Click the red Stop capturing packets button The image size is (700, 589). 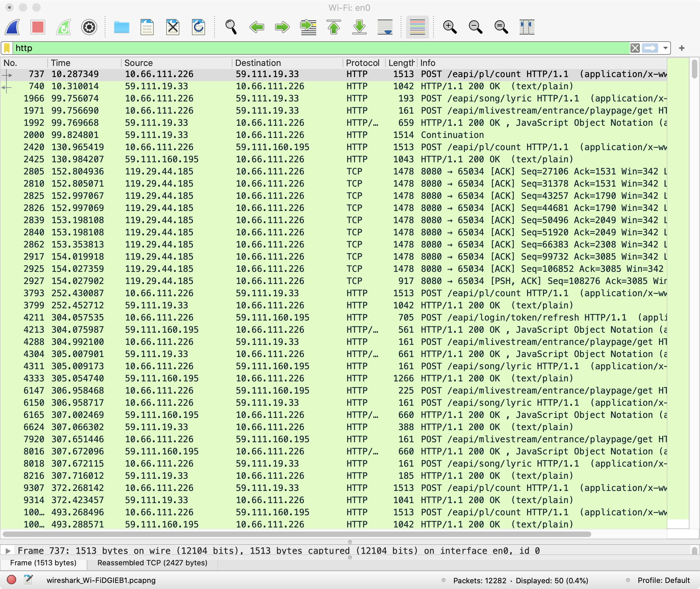point(37,27)
